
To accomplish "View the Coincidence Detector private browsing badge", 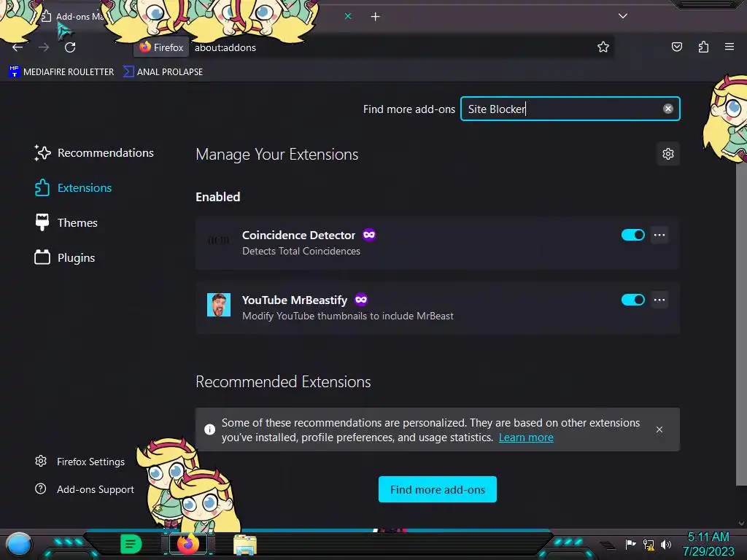I will (369, 235).
